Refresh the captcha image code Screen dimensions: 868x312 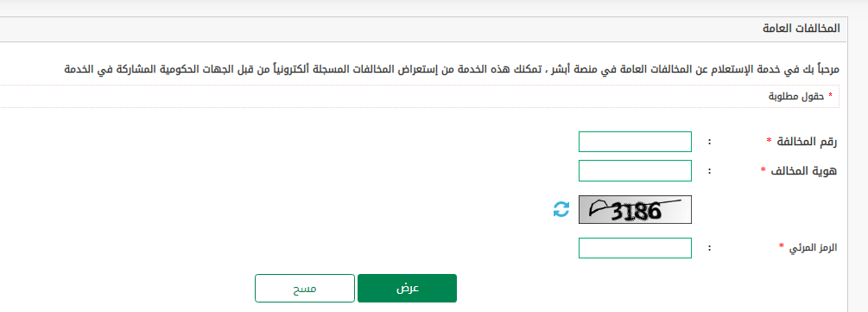click(561, 209)
